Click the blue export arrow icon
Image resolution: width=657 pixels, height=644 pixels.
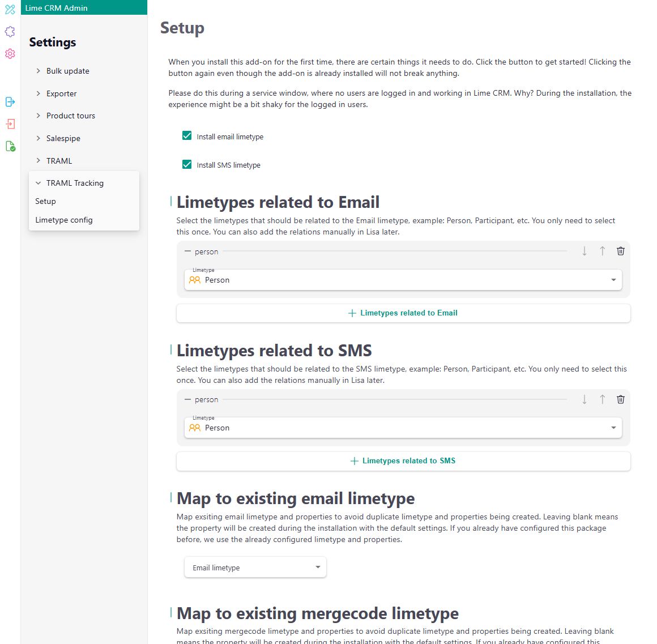tap(10, 102)
